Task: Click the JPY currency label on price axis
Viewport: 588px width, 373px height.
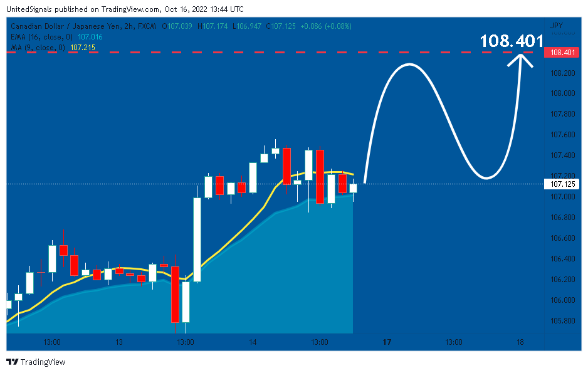Action: [x=556, y=26]
